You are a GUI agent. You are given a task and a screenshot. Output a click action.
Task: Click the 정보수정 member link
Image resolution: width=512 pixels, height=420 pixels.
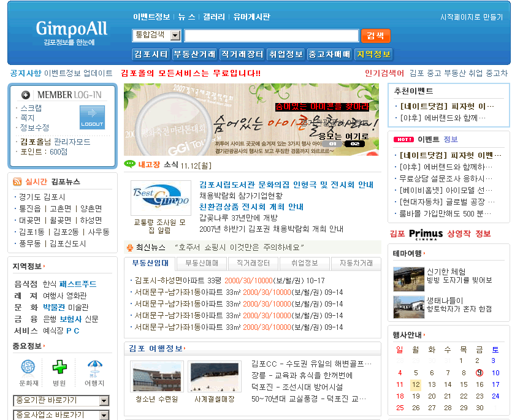click(34, 128)
